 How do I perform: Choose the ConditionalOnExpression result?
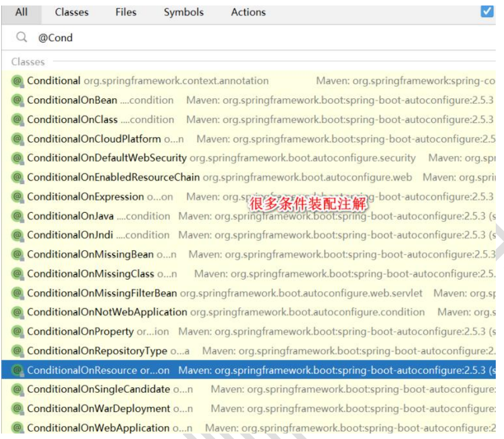click(x=249, y=197)
